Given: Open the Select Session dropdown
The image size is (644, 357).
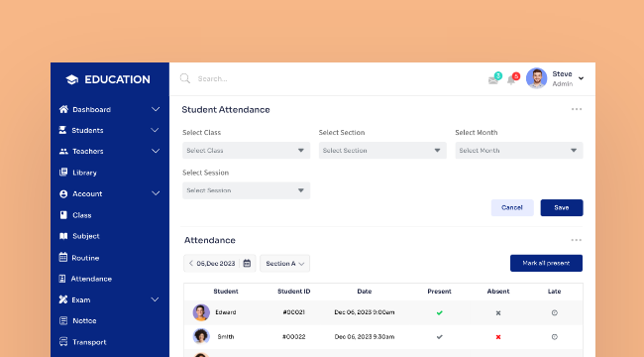Looking at the screenshot, I should (x=246, y=190).
